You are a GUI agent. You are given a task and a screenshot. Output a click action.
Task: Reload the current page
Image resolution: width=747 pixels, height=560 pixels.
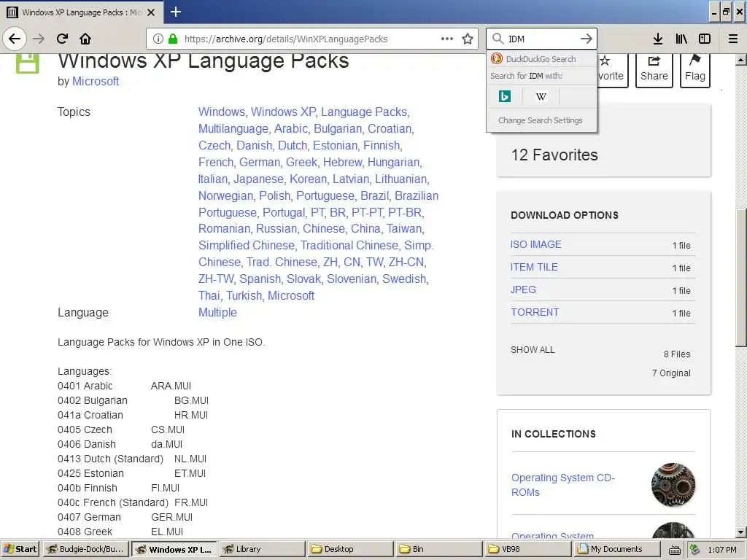pos(62,39)
